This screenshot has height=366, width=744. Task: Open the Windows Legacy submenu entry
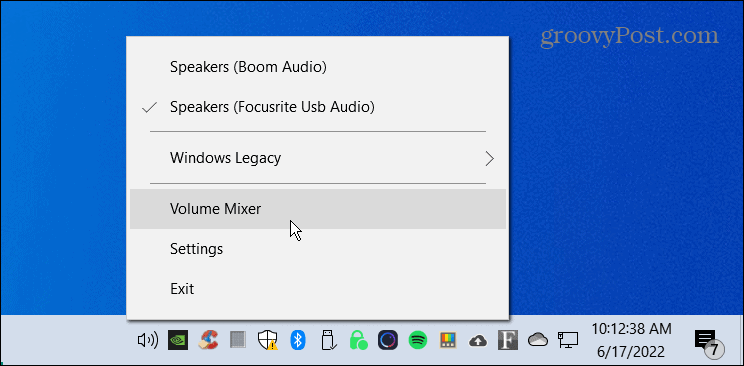tap(318, 158)
